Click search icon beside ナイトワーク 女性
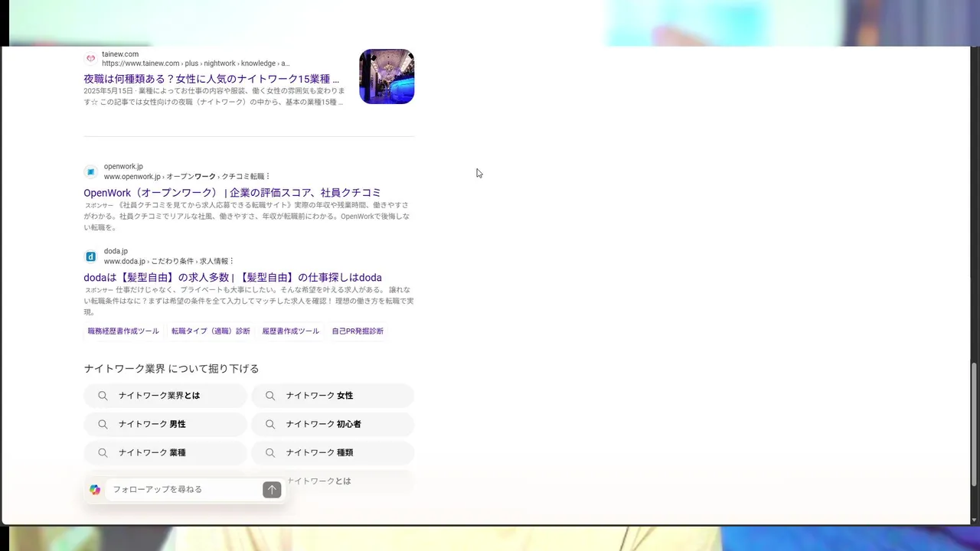 (270, 396)
